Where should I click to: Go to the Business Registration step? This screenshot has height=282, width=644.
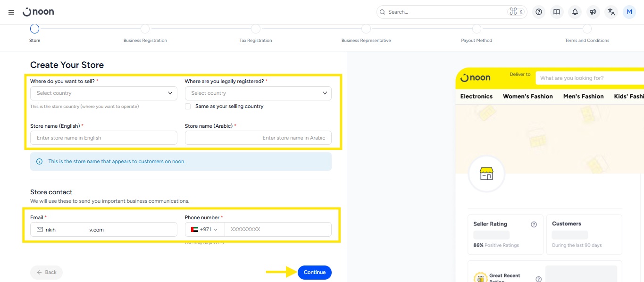145,29
